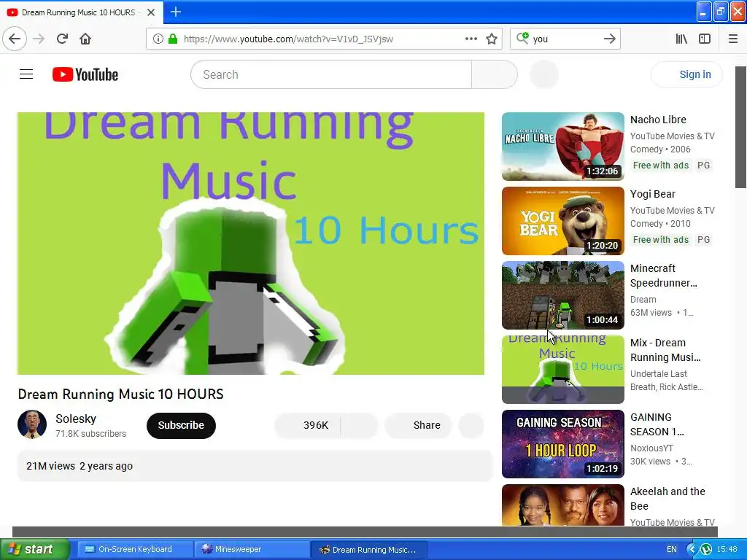Open the Solesky channel name link
Image resolution: width=747 pixels, height=560 pixels.
[76, 419]
